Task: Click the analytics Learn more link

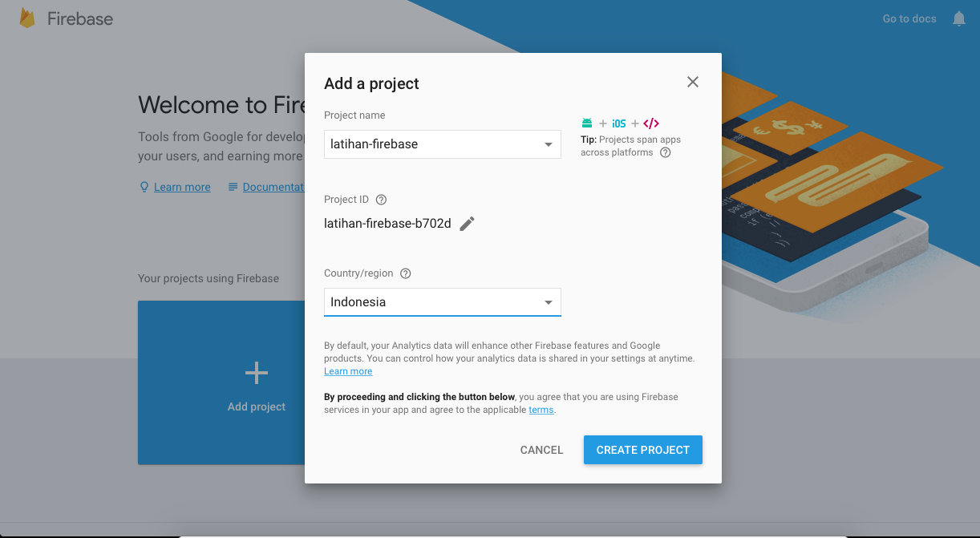Action: (347, 370)
